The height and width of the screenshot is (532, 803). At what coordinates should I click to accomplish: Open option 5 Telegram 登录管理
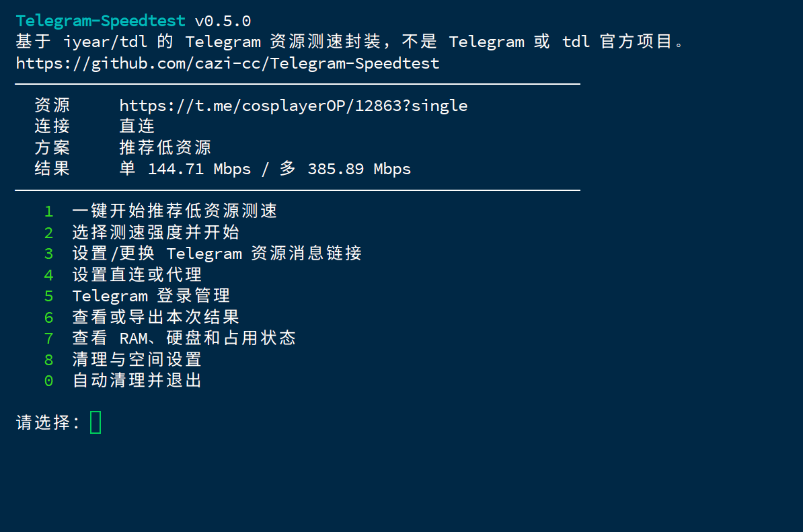151,296
